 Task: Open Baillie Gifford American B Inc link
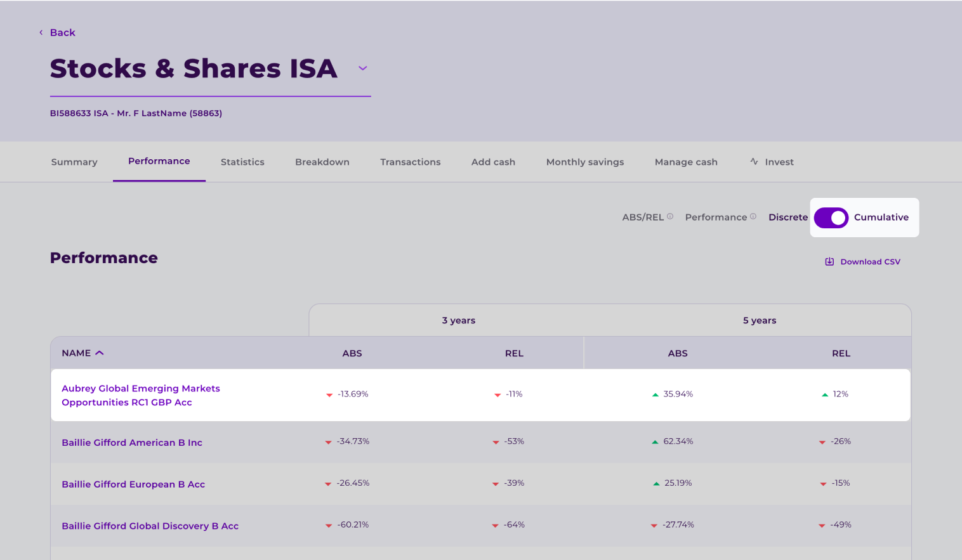click(132, 443)
